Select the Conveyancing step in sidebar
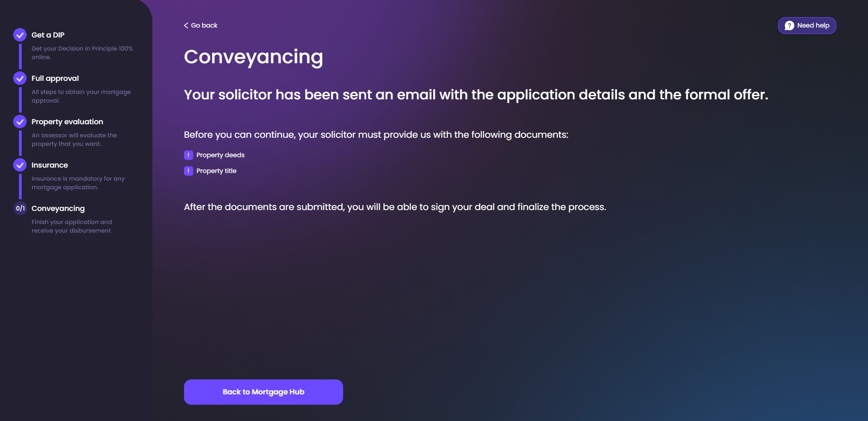Image resolution: width=868 pixels, height=421 pixels. coord(58,208)
